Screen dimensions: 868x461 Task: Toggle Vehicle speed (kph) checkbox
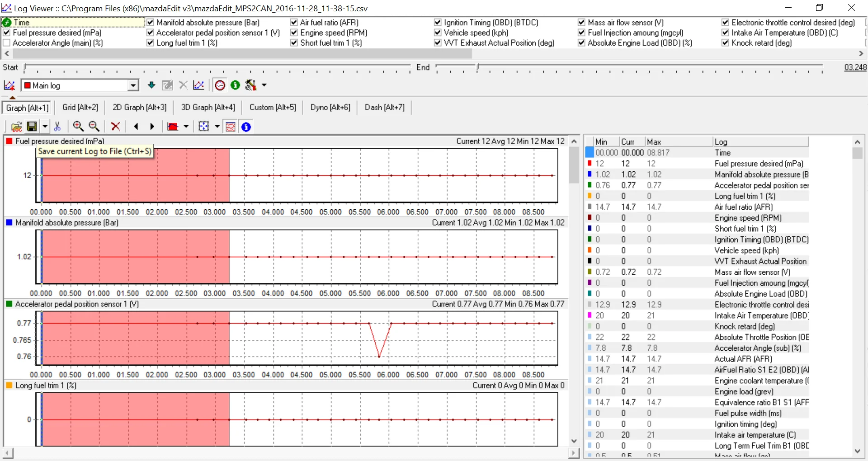coord(438,33)
